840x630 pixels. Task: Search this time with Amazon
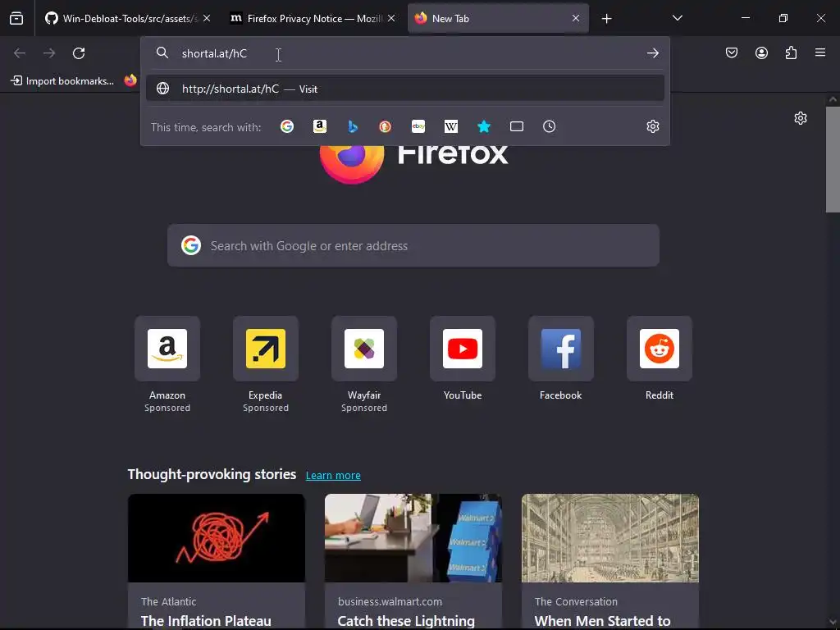coord(320,126)
